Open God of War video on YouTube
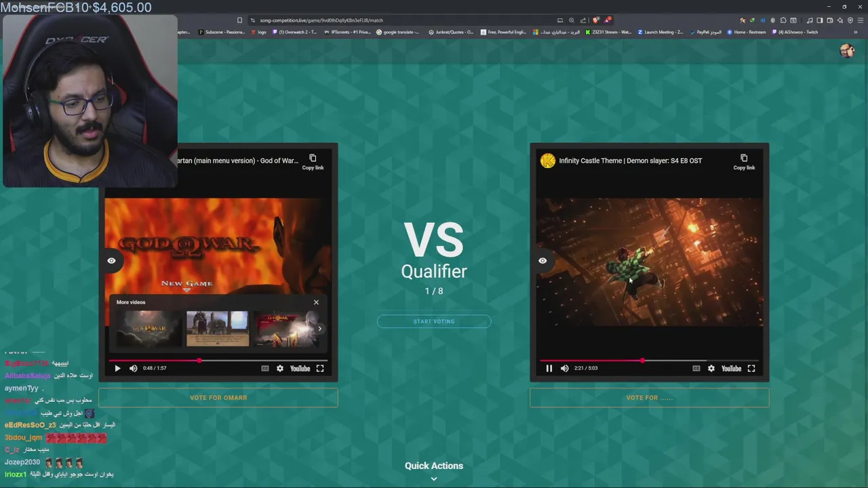 point(300,369)
